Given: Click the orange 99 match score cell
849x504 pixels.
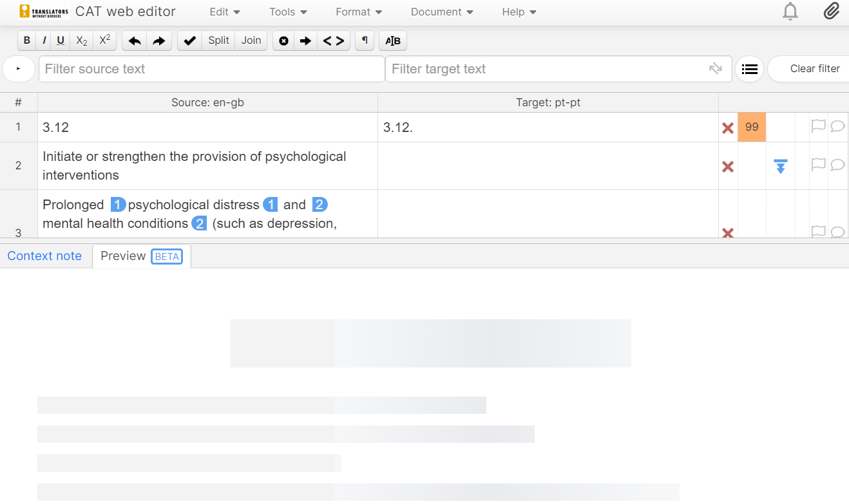Looking at the screenshot, I should pyautogui.click(x=752, y=127).
